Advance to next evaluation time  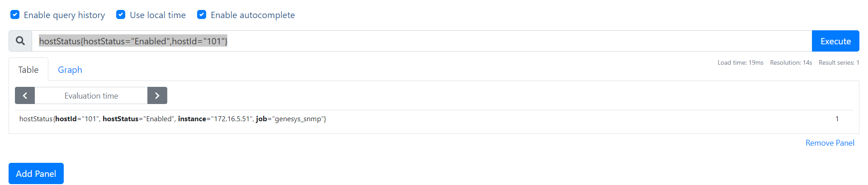[157, 95]
